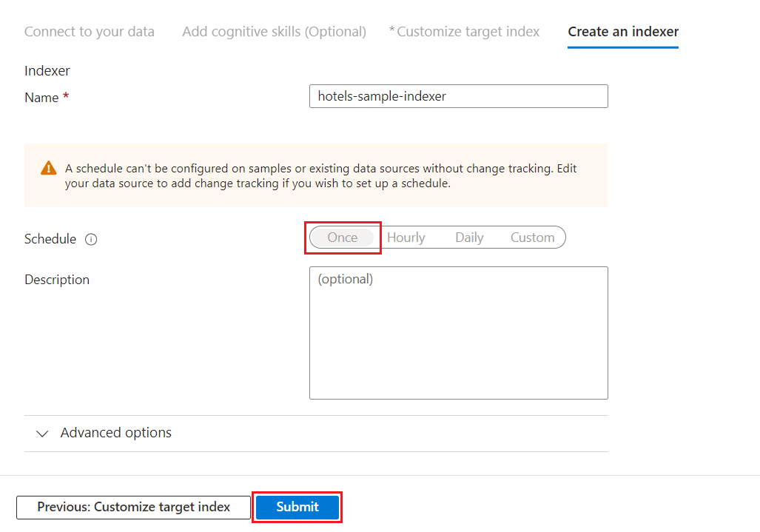Open Add cognitive skills (Optional) tab
The width and height of the screenshot is (760, 532).
[x=274, y=32]
